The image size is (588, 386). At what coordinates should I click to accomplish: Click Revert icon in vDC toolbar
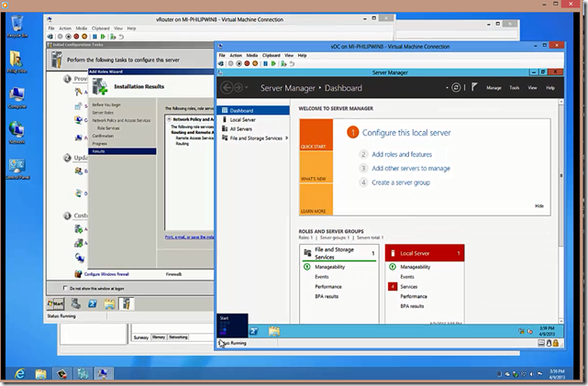(292, 63)
